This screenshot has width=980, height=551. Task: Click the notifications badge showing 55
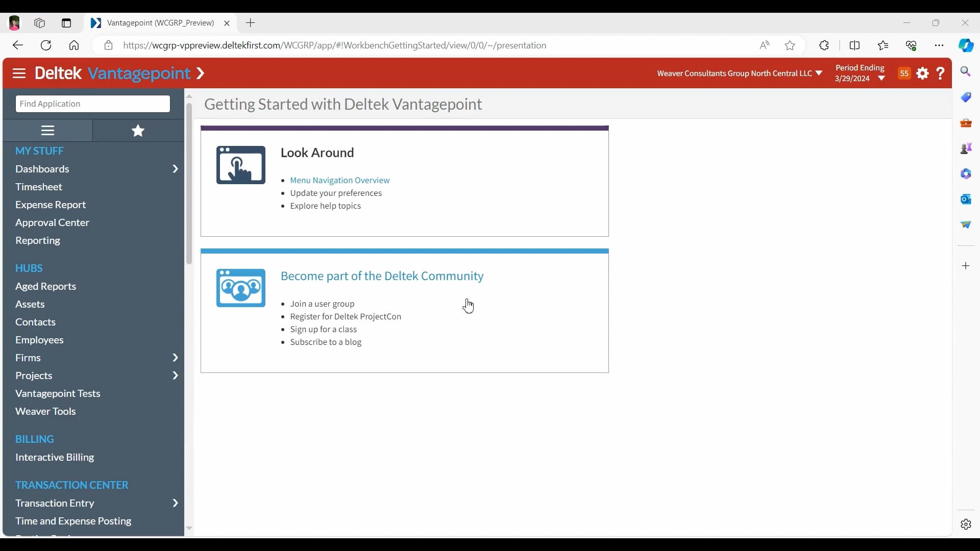(x=904, y=73)
